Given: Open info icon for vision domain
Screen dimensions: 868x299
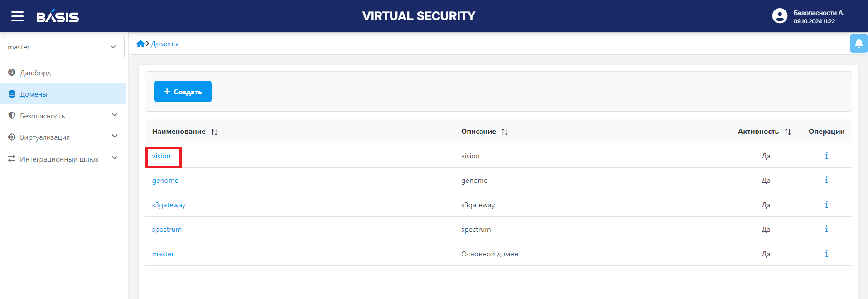Looking at the screenshot, I should pyautogui.click(x=826, y=156).
